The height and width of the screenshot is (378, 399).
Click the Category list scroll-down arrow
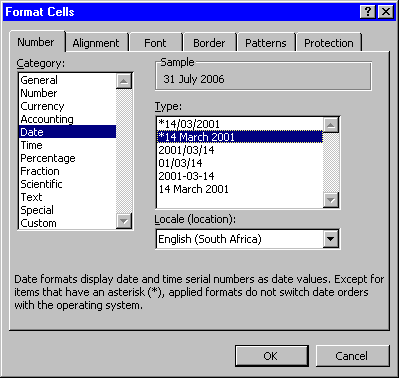point(124,221)
